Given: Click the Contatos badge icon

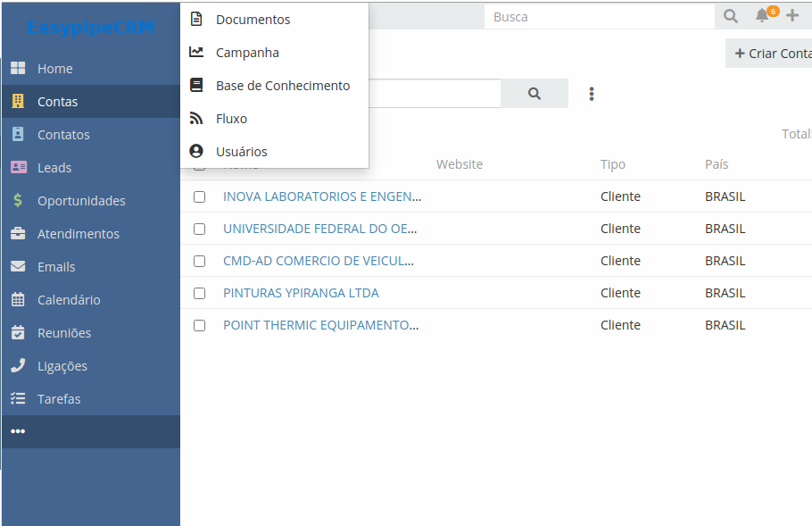Looking at the screenshot, I should (18, 134).
